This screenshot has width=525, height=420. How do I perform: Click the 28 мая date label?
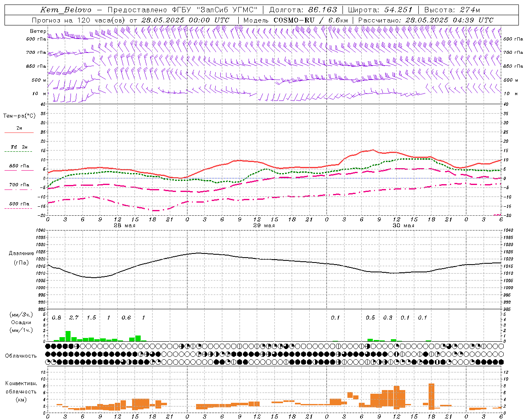tap(124, 226)
